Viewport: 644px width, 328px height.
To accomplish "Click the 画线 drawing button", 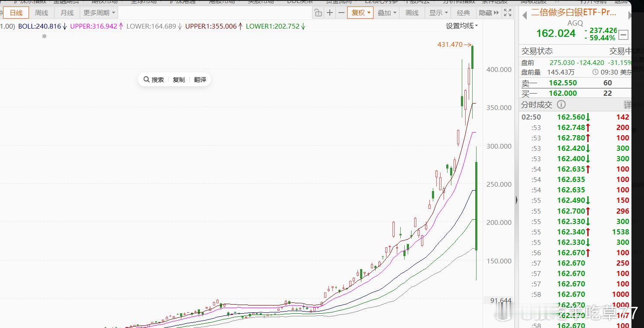I will 412,13.
